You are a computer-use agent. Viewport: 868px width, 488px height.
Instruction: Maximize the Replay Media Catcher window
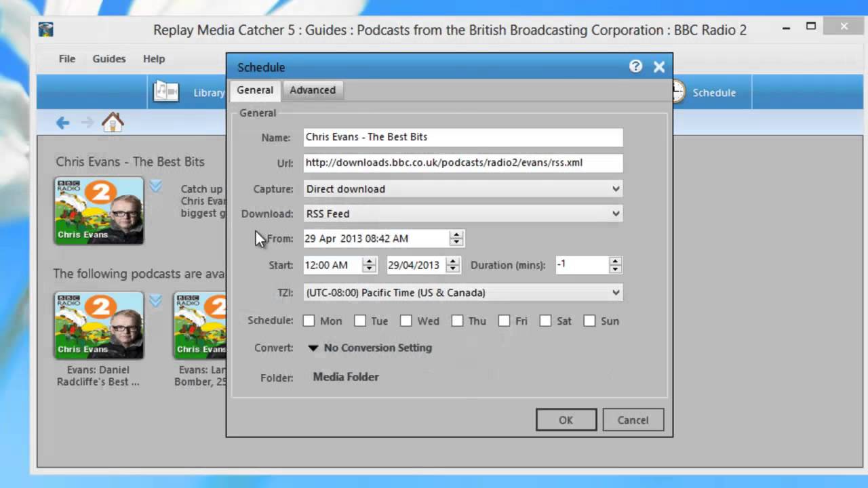pyautogui.click(x=811, y=27)
